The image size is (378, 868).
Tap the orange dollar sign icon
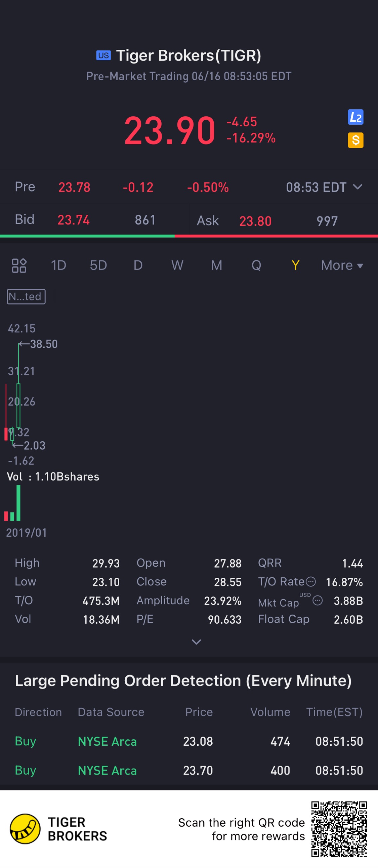pyautogui.click(x=355, y=140)
